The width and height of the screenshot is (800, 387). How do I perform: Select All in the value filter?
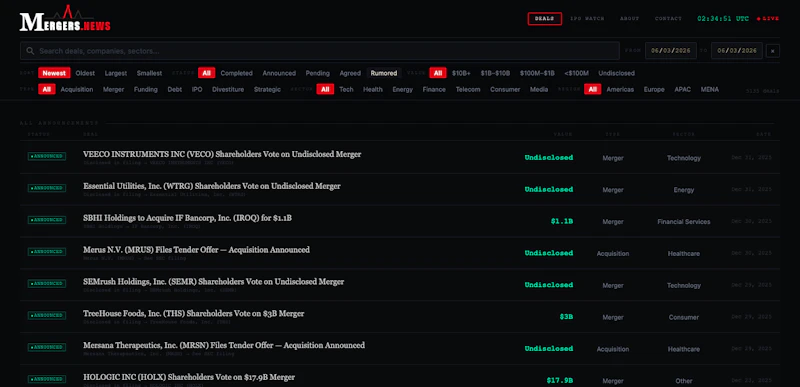click(x=438, y=73)
